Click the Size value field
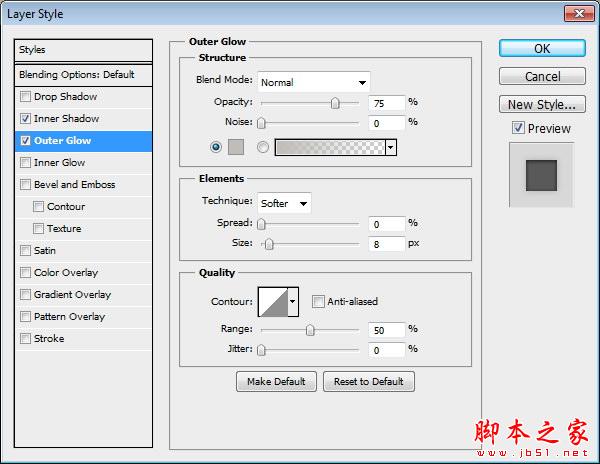 pyautogui.click(x=386, y=244)
